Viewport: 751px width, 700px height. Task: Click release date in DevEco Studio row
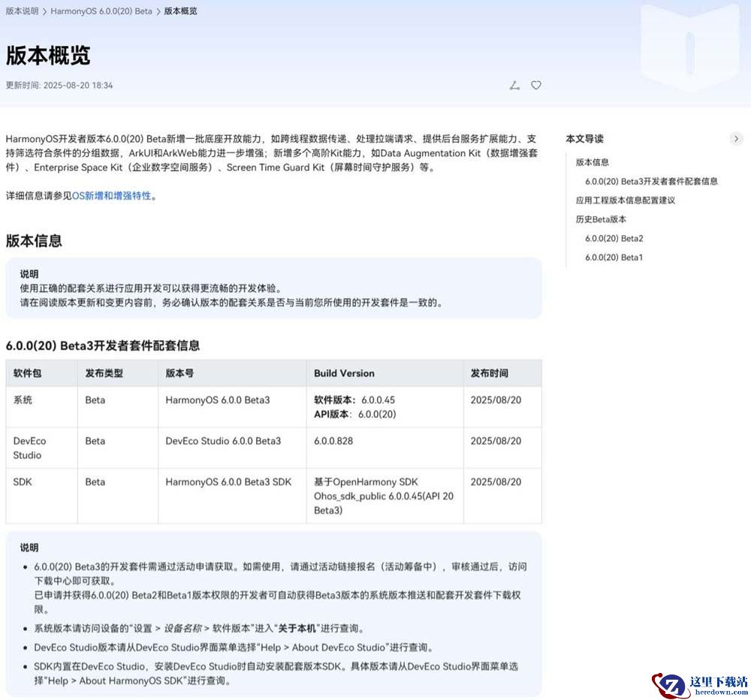[x=496, y=441]
